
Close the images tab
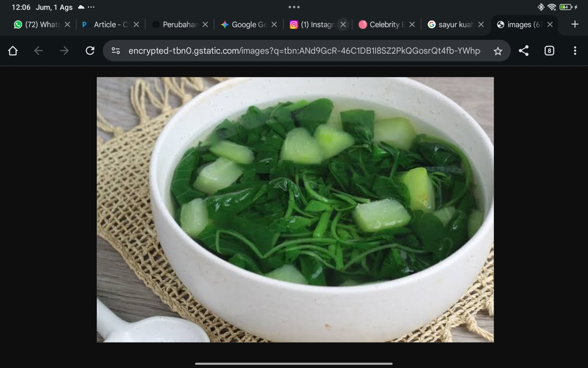(x=550, y=25)
